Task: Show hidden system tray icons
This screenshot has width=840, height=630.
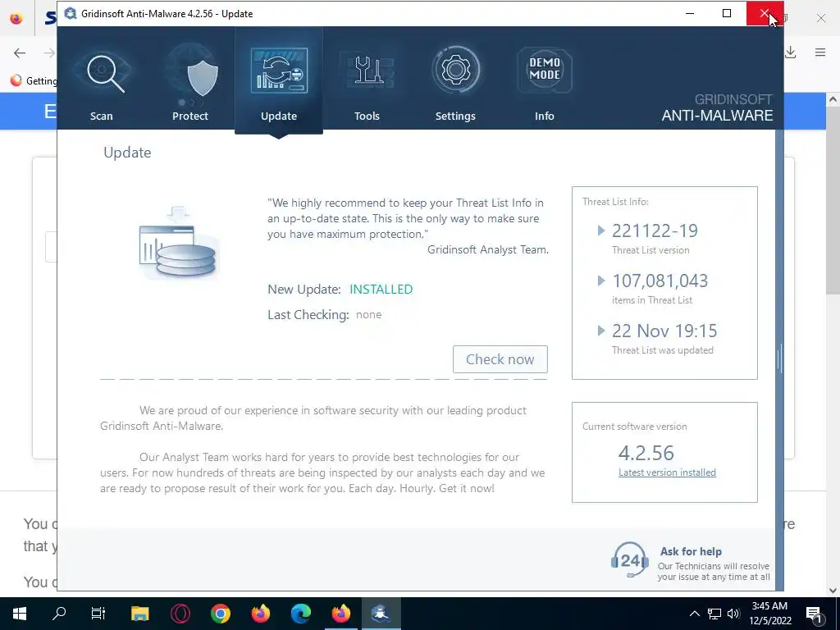Action: tap(694, 614)
